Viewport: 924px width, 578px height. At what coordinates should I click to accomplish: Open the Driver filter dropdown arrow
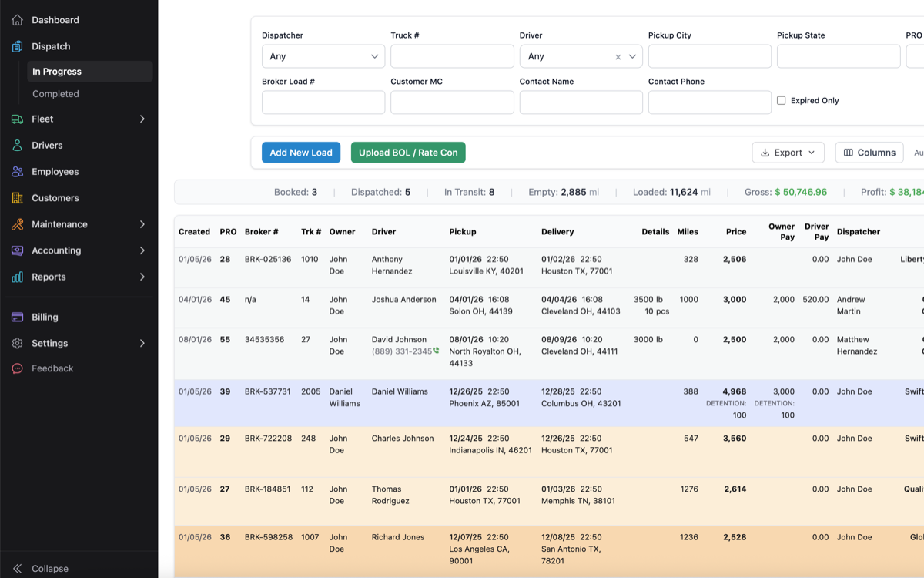632,56
